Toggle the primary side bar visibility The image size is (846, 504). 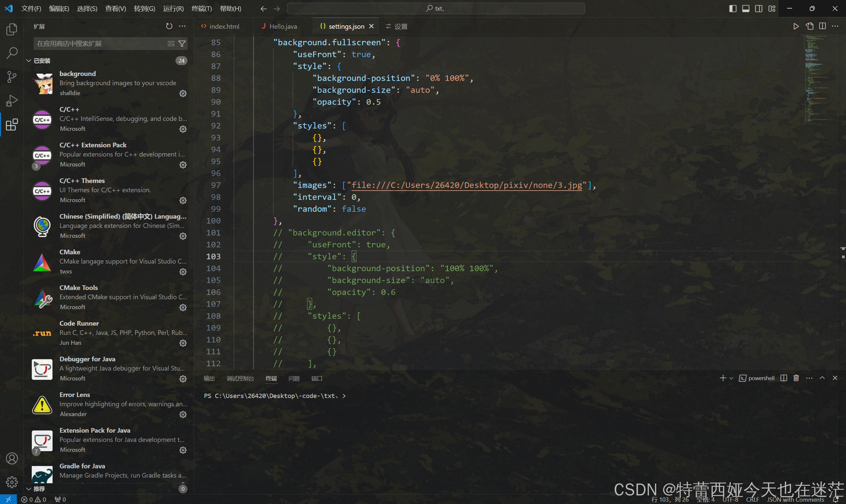(x=733, y=9)
